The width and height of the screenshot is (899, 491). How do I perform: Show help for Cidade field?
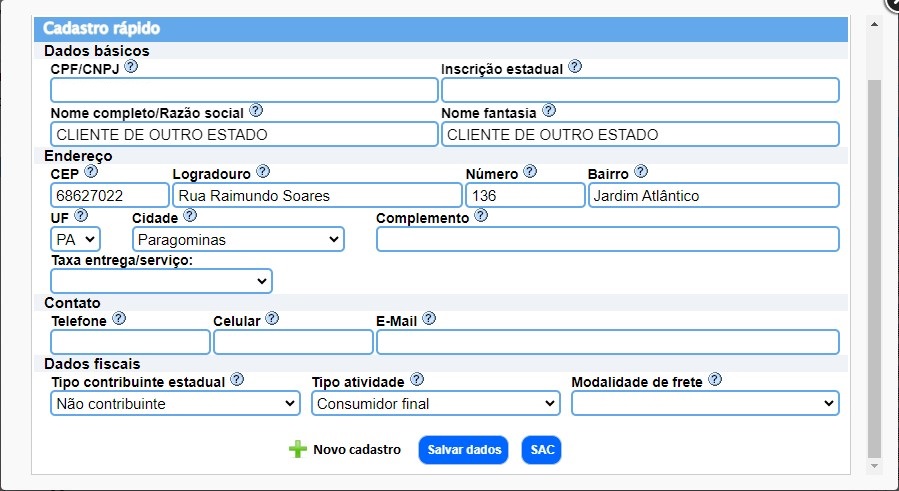tap(190, 215)
